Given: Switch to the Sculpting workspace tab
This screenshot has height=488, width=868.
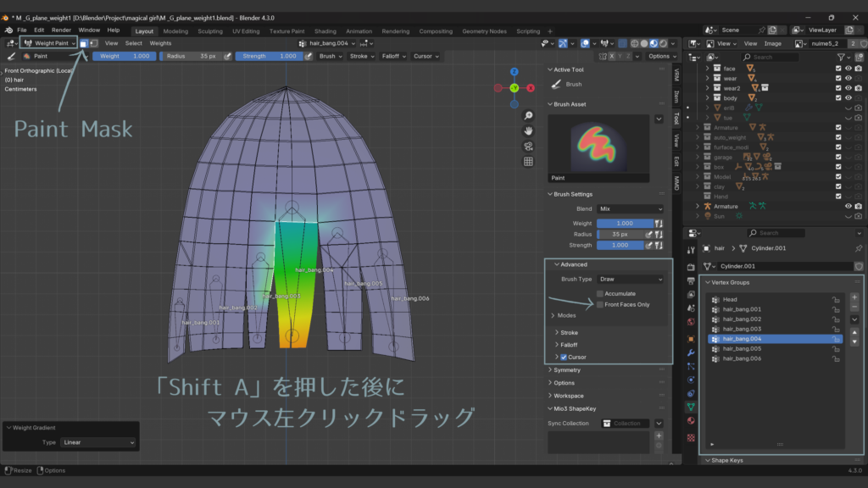Looking at the screenshot, I should (209, 31).
